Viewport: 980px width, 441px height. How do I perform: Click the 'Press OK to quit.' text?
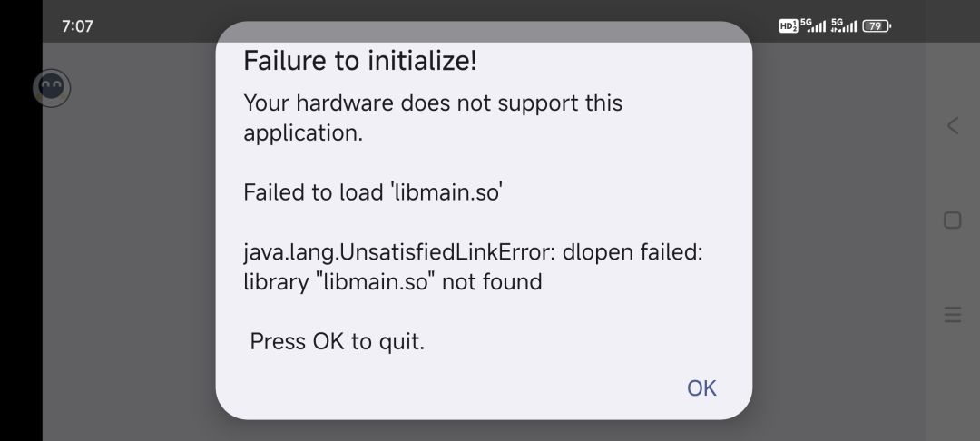[x=337, y=342]
